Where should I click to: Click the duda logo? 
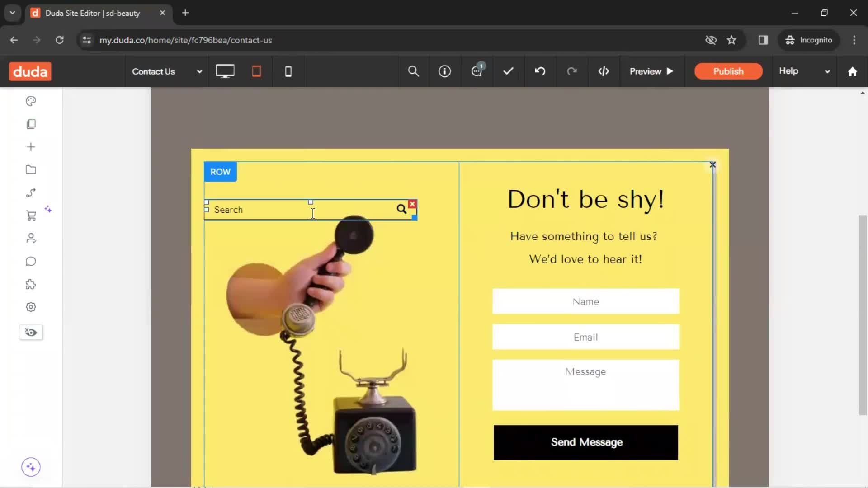(30, 71)
